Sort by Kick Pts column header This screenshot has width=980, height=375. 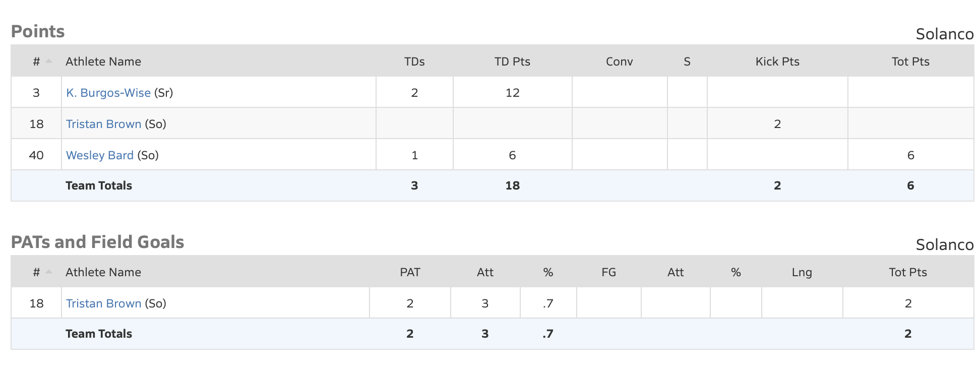tap(777, 61)
